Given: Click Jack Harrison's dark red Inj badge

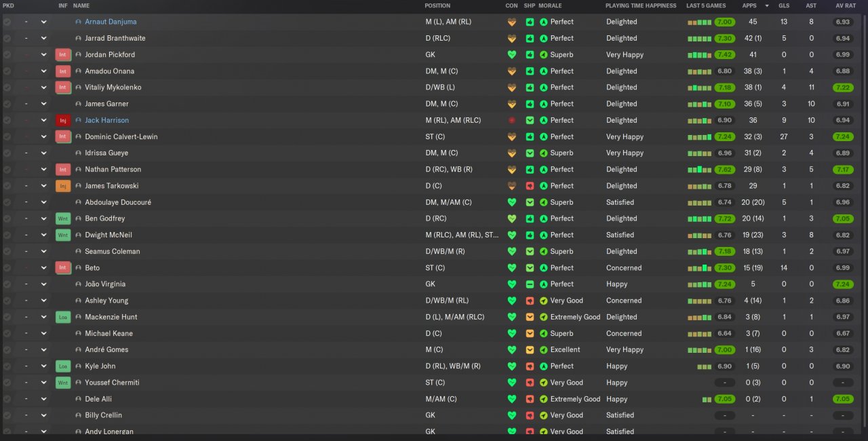Looking at the screenshot, I should click(63, 120).
